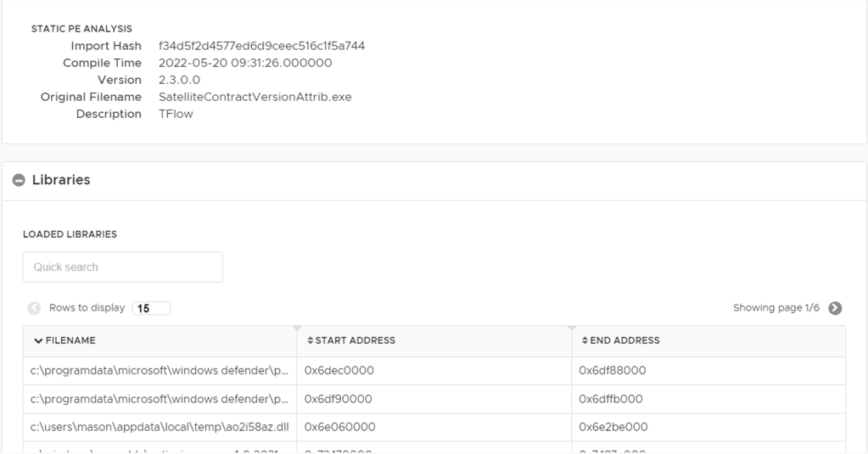The image size is (868, 454).
Task: Click the Quick search input field
Action: 123,266
